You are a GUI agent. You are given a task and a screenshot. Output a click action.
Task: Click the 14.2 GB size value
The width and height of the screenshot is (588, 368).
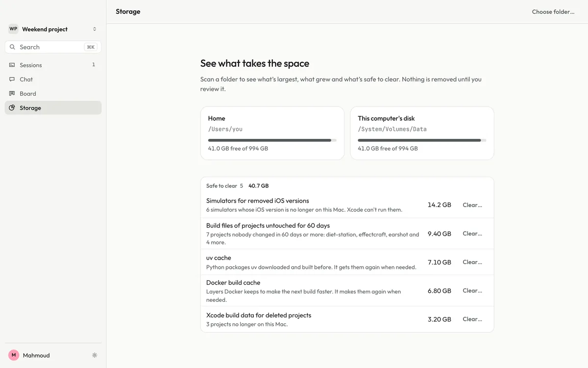click(440, 205)
